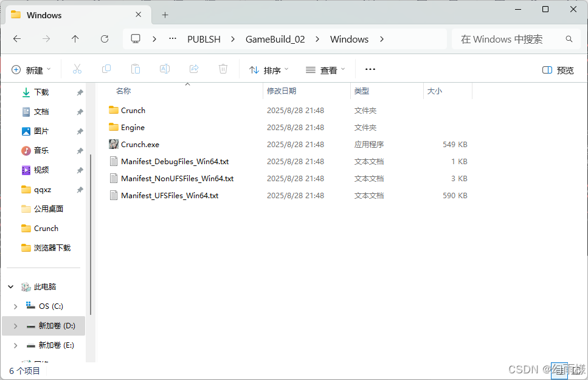Click the navigation pane scrollbar
The width and height of the screenshot is (588, 380).
click(91, 235)
